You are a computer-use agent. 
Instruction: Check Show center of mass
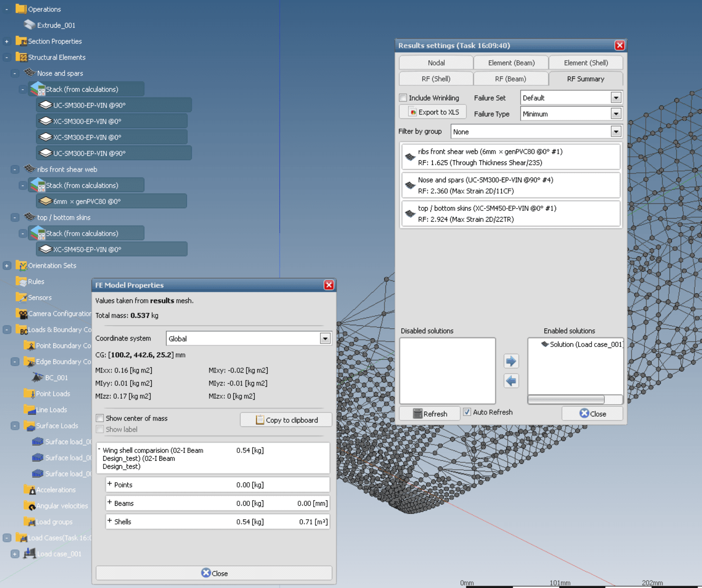click(x=100, y=418)
